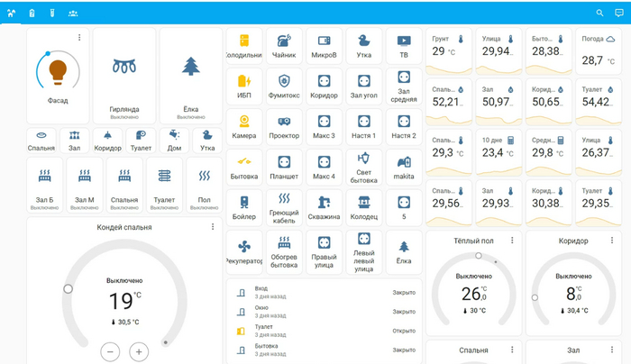This screenshot has width=631, height=364.
Task: Click the Чайник kettle icon
Action: pos(284,41)
